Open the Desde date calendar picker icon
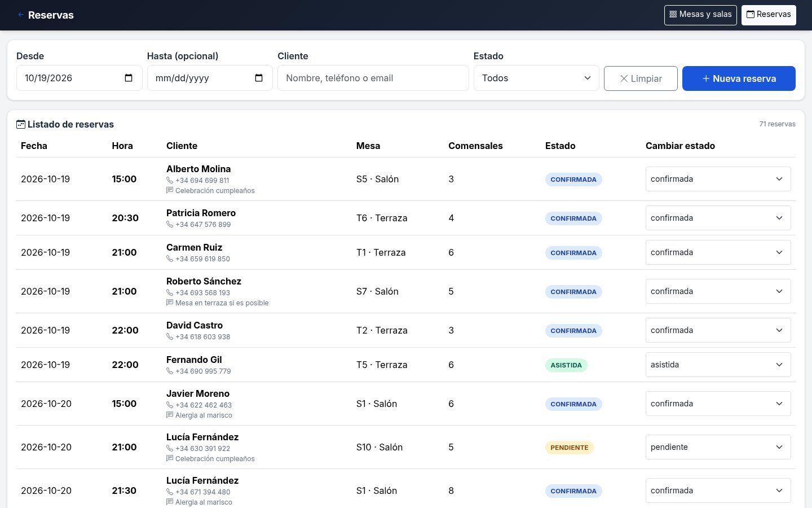This screenshot has width=812, height=508. click(129, 78)
